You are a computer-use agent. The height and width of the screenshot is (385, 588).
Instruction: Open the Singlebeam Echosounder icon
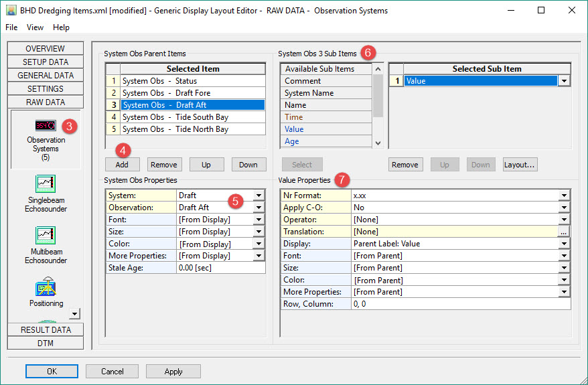[46, 183]
